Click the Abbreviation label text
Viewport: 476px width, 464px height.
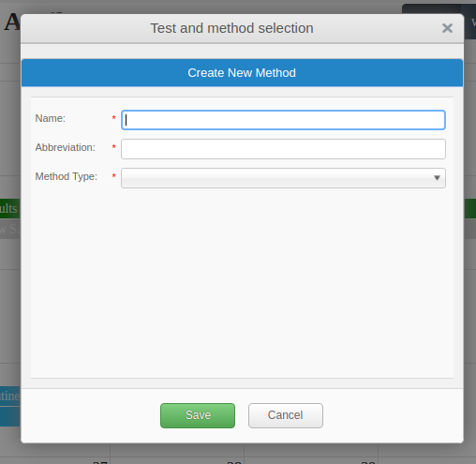(x=66, y=147)
